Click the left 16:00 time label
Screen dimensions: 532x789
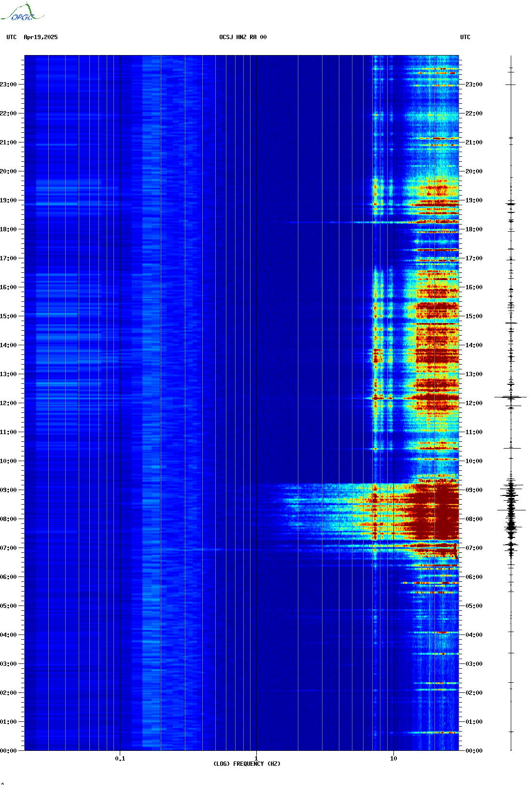(x=8, y=287)
